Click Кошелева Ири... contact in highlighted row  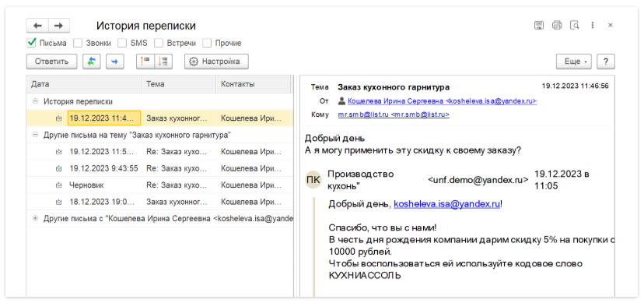[x=251, y=118]
